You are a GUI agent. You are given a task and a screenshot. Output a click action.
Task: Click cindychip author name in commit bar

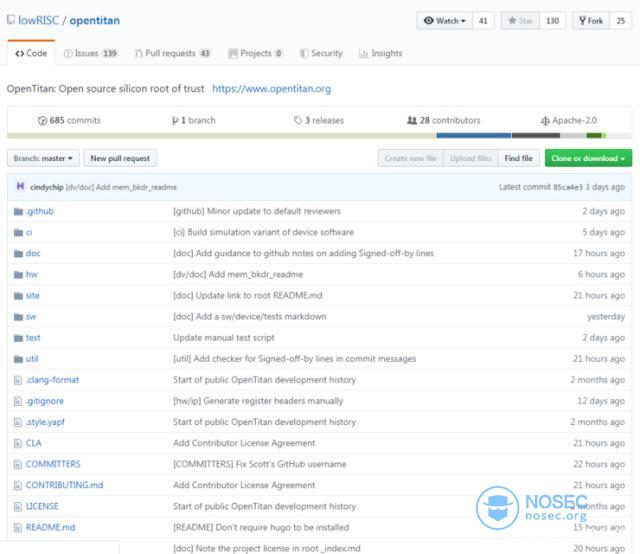(x=47, y=187)
